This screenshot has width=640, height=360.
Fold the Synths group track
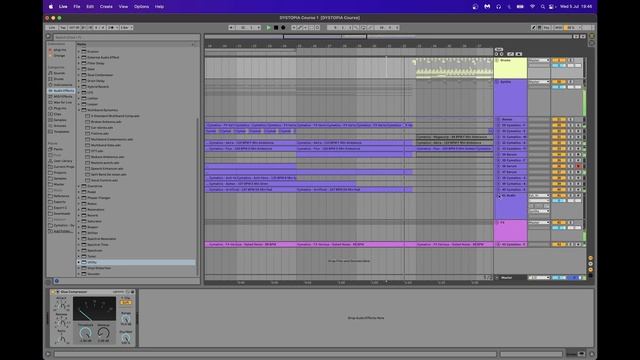(x=497, y=82)
